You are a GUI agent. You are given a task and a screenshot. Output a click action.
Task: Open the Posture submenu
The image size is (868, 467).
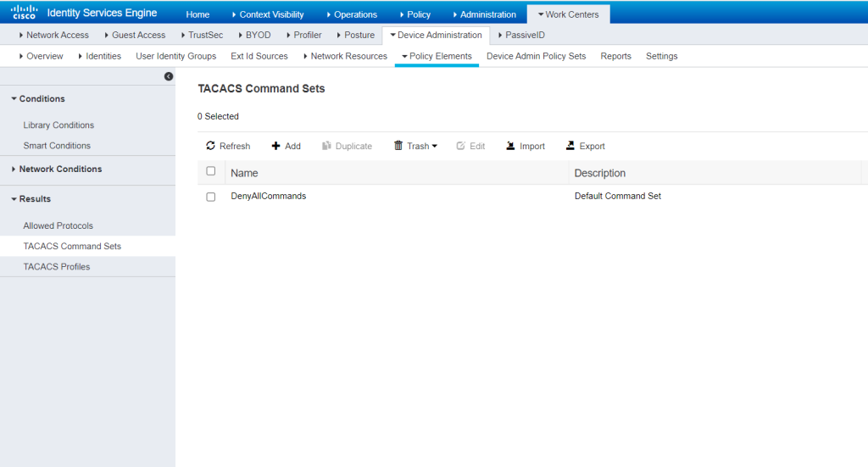click(356, 35)
